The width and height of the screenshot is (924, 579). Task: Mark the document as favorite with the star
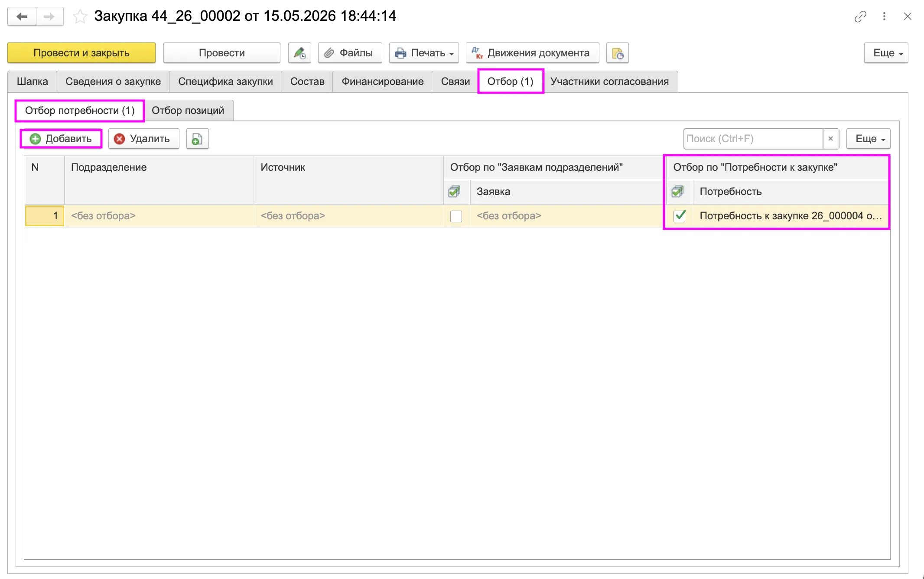pyautogui.click(x=80, y=16)
